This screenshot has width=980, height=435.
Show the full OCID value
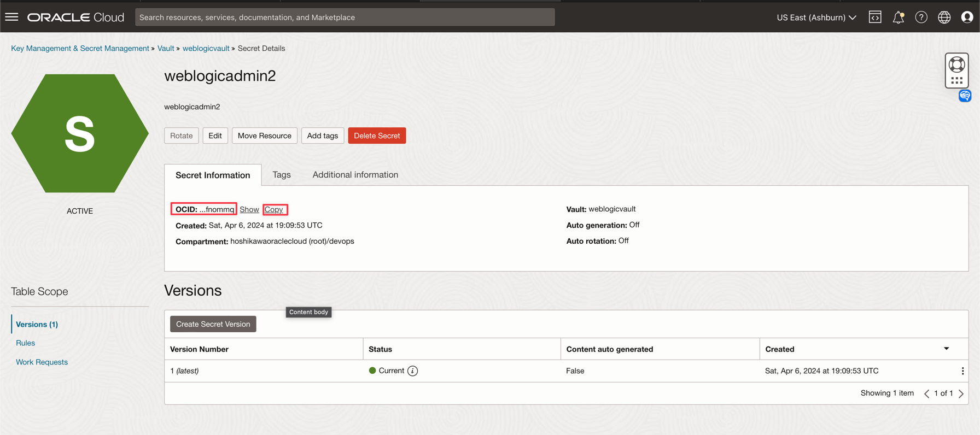tap(249, 209)
